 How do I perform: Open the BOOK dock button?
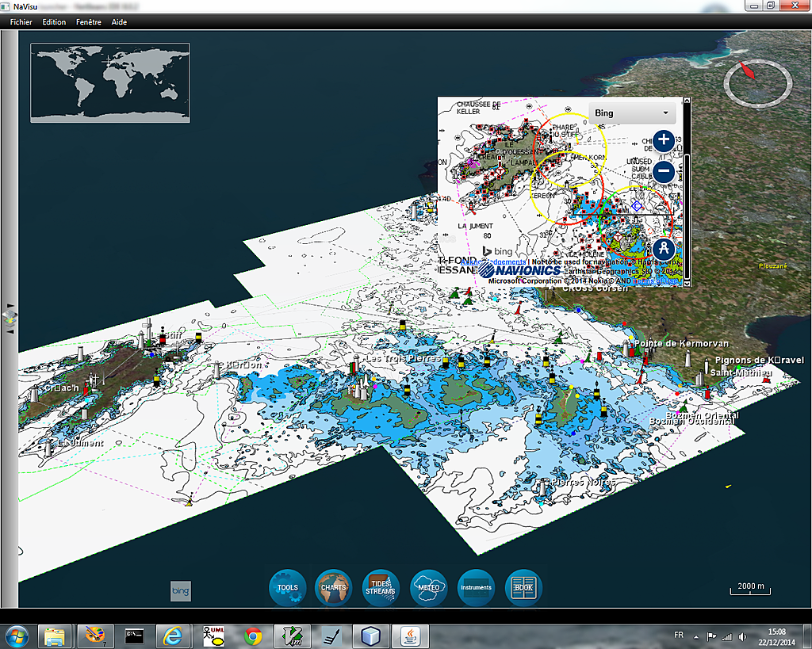click(x=523, y=587)
